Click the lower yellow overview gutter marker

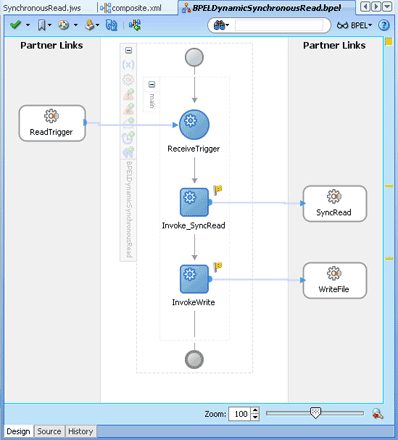pos(389,258)
